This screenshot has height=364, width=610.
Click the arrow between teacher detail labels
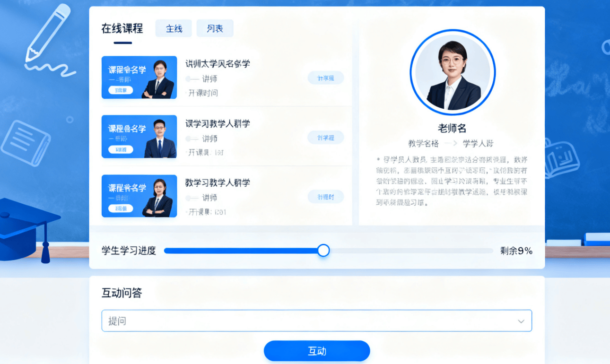point(451,143)
